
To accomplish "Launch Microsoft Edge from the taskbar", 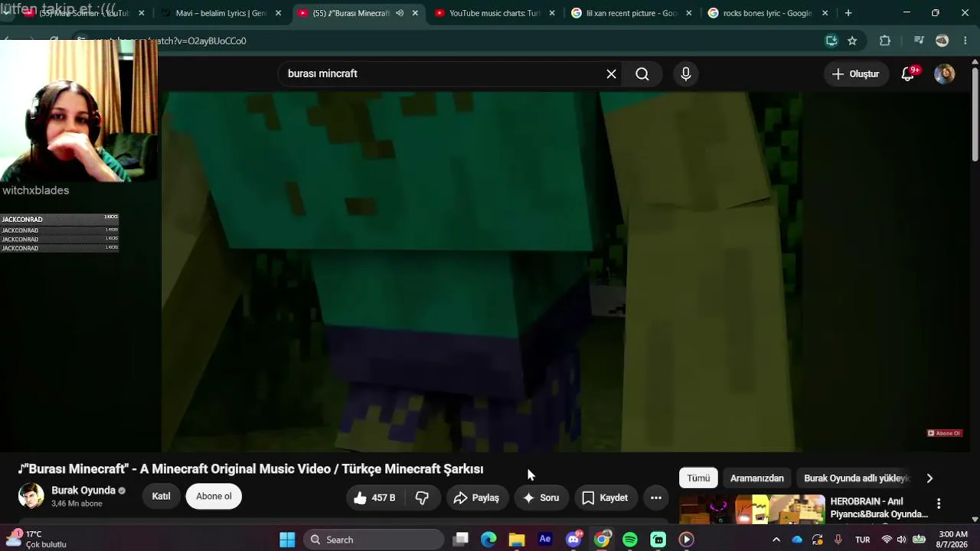I will 488,540.
